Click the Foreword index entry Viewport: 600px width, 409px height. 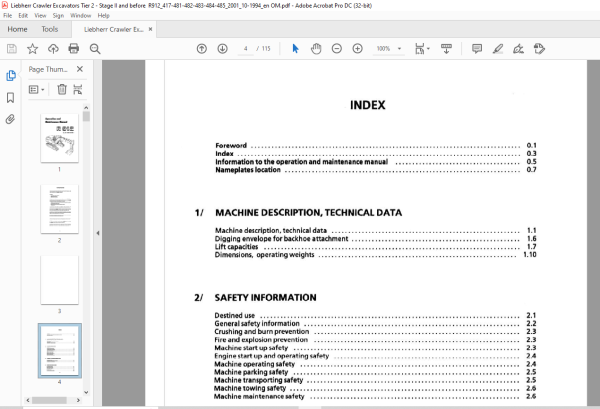tap(376, 145)
